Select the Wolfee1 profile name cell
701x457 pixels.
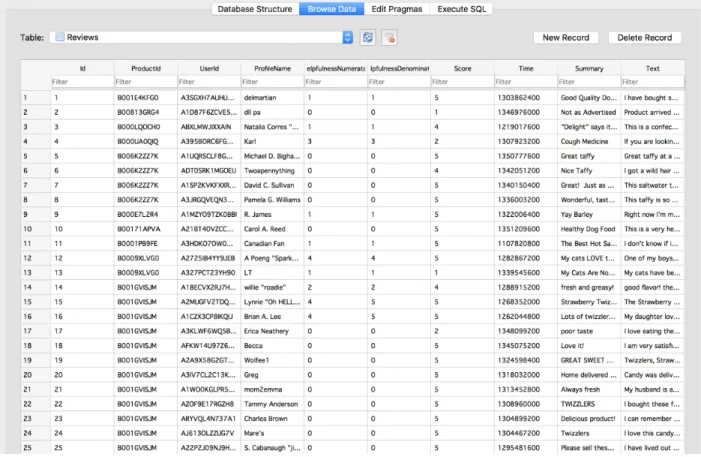[272, 360]
